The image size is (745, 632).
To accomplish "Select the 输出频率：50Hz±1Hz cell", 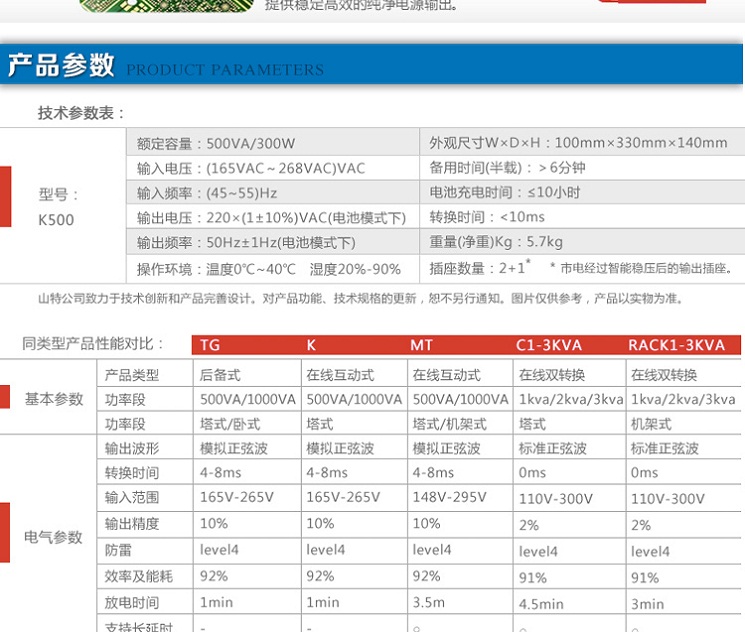I will (273, 242).
